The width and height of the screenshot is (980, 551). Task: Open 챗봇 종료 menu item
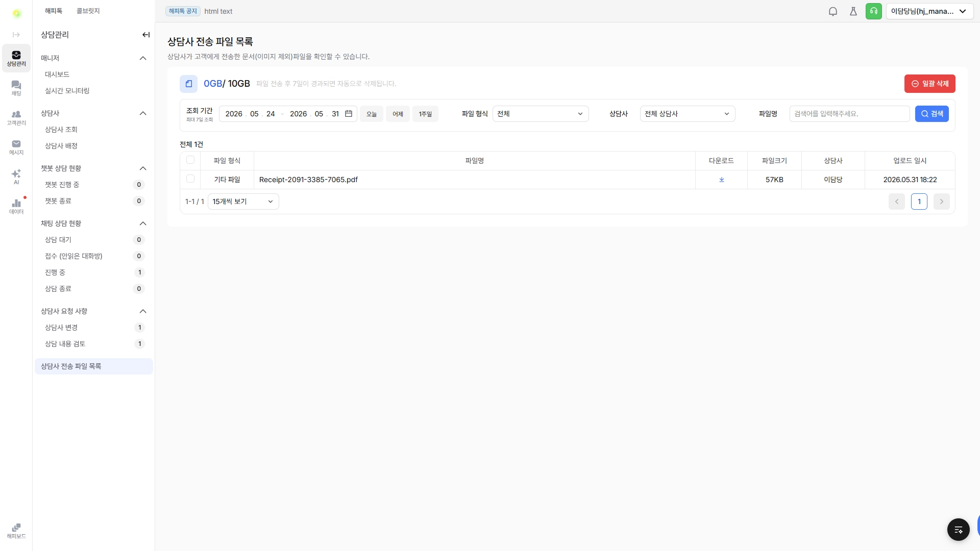94,201
